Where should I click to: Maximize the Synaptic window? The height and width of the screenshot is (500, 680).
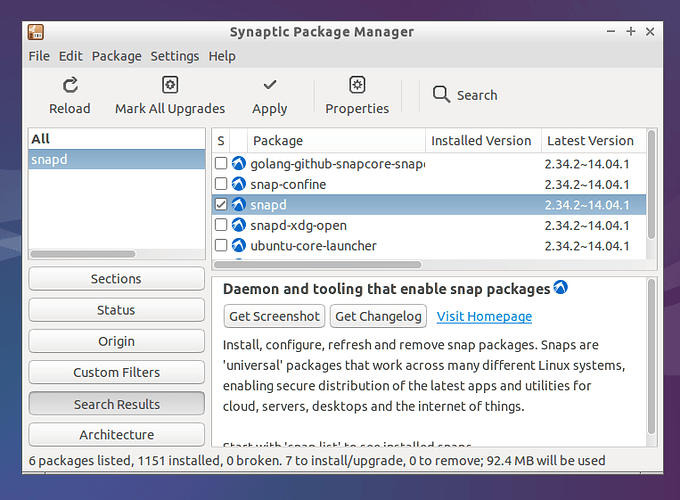(x=631, y=31)
